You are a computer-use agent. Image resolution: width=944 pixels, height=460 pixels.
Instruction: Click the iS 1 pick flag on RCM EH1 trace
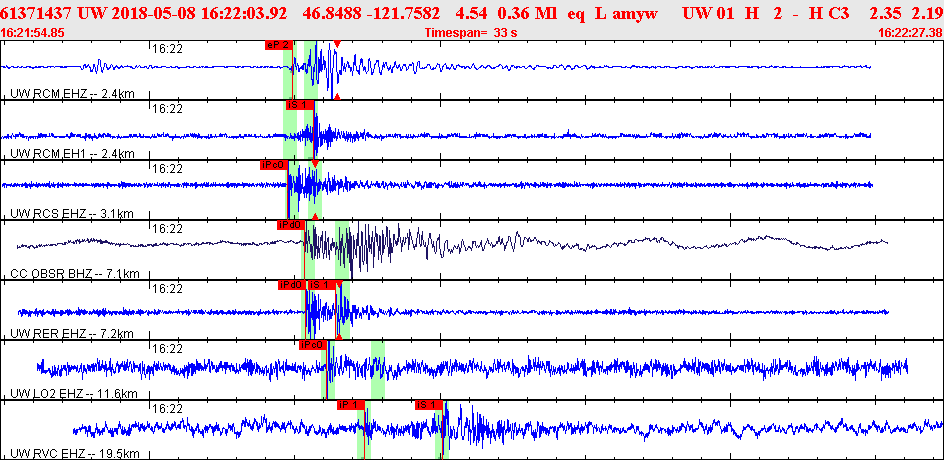click(x=300, y=105)
